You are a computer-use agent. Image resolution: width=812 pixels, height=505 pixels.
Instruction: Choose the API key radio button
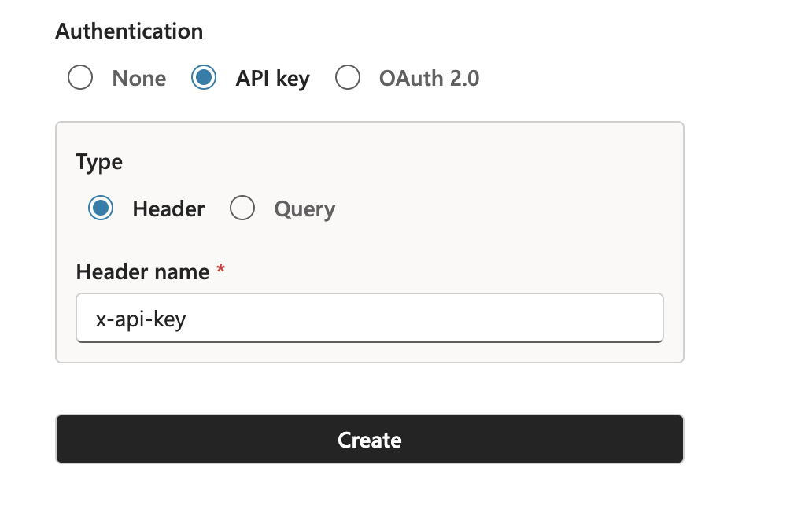pos(204,78)
